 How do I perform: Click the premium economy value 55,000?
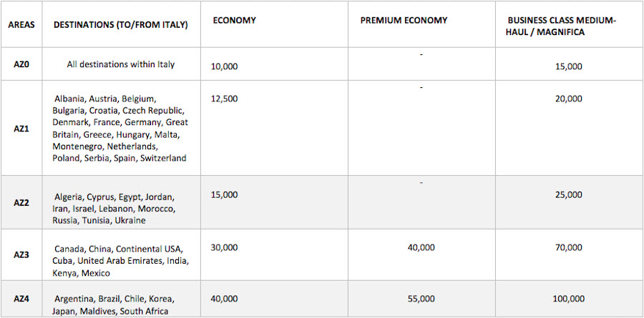click(x=421, y=299)
